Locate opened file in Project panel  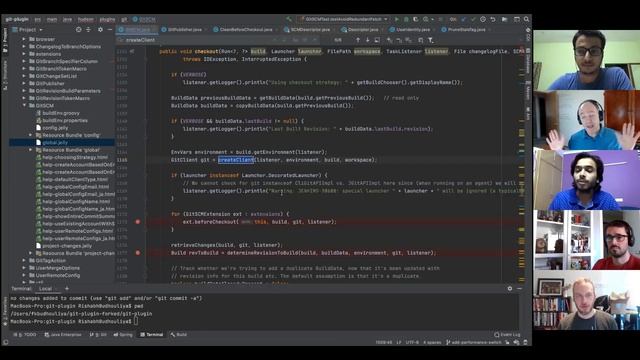78,30
